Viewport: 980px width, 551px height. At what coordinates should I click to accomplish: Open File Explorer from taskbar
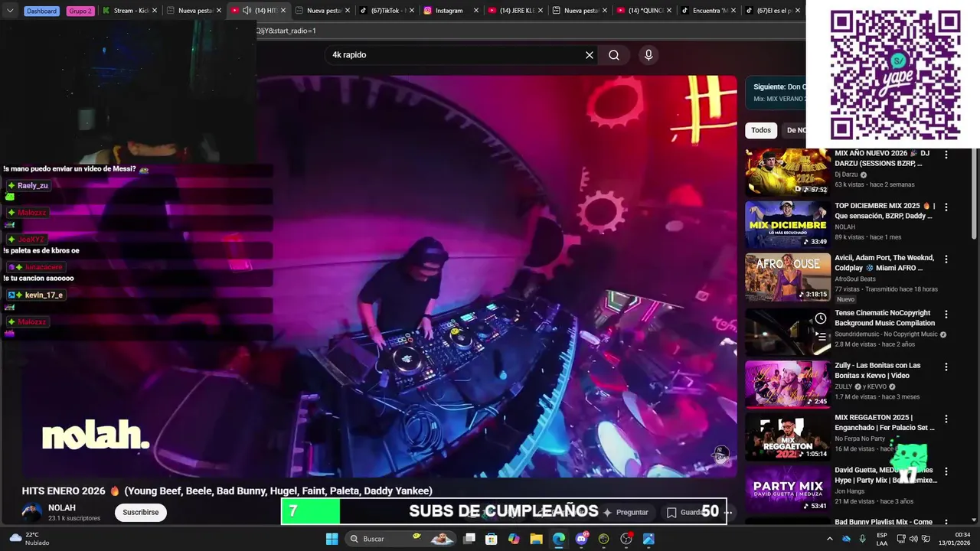(x=536, y=539)
